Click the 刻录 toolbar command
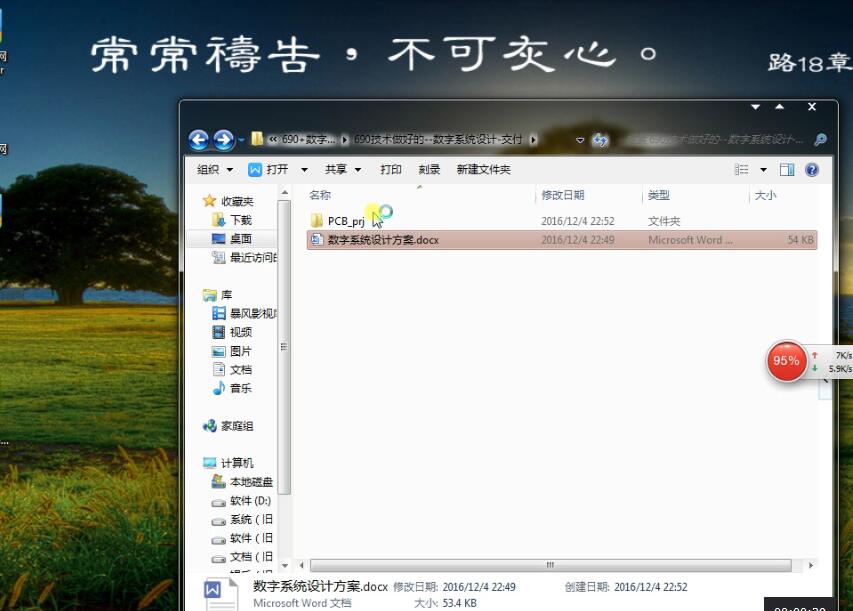 429,170
